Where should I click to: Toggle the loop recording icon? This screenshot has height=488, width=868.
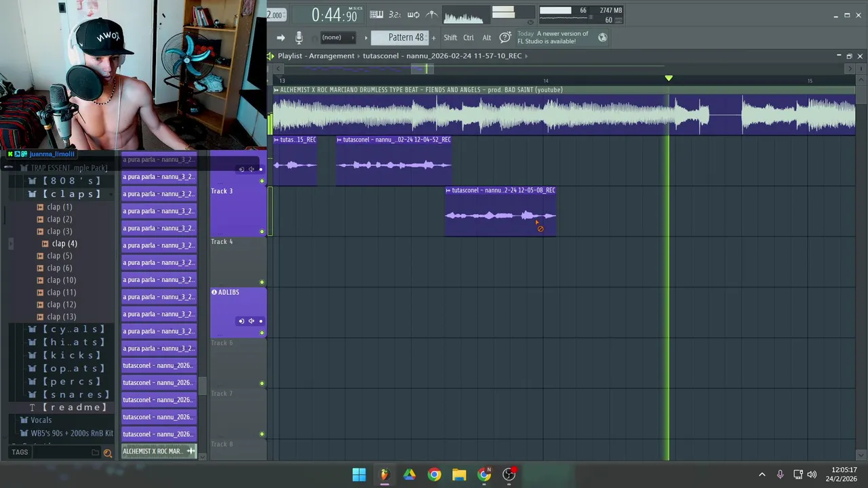pos(413,15)
